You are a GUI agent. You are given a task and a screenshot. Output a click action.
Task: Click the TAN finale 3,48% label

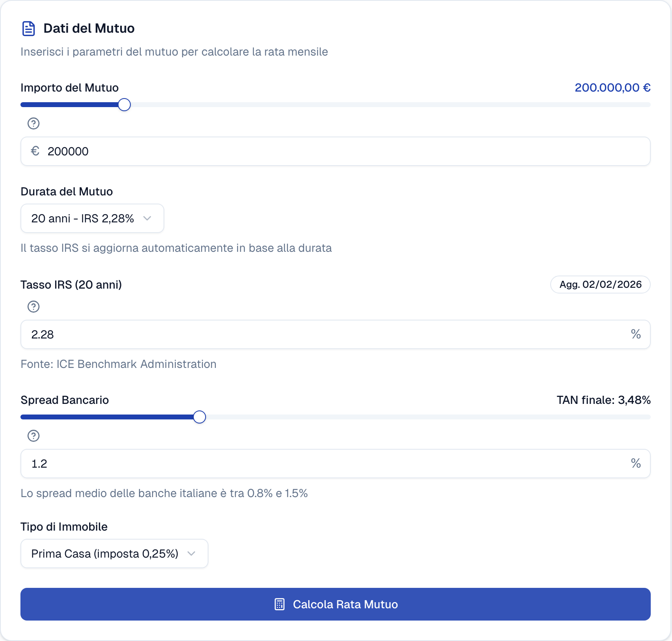click(x=604, y=400)
